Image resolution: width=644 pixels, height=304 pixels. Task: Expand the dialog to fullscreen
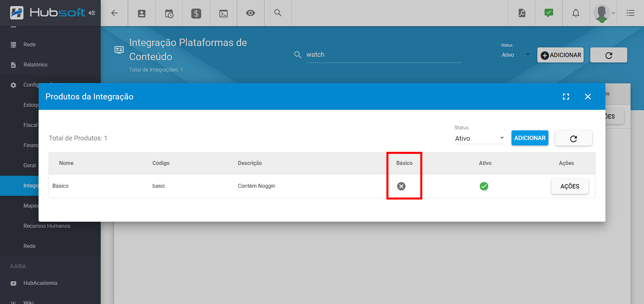pos(566,97)
